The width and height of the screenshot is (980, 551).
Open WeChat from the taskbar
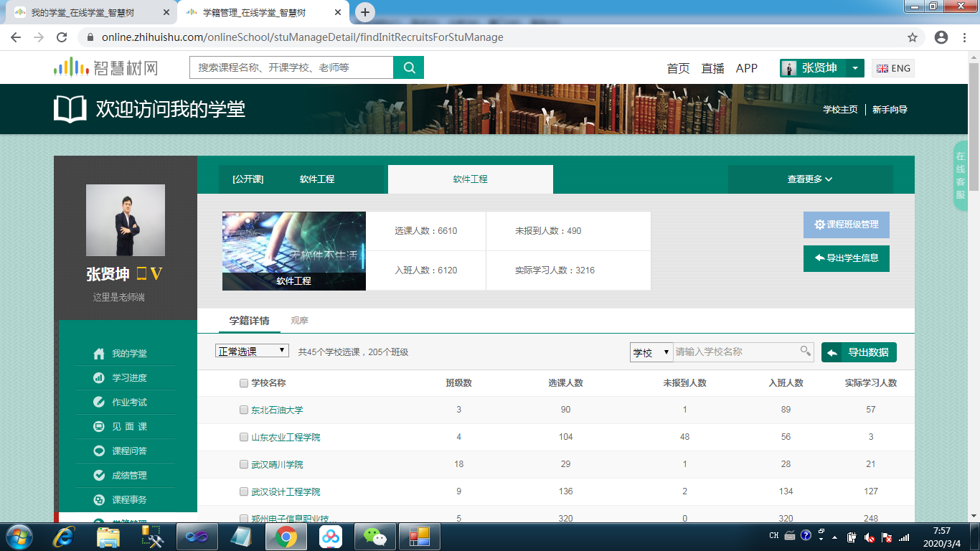click(x=374, y=537)
